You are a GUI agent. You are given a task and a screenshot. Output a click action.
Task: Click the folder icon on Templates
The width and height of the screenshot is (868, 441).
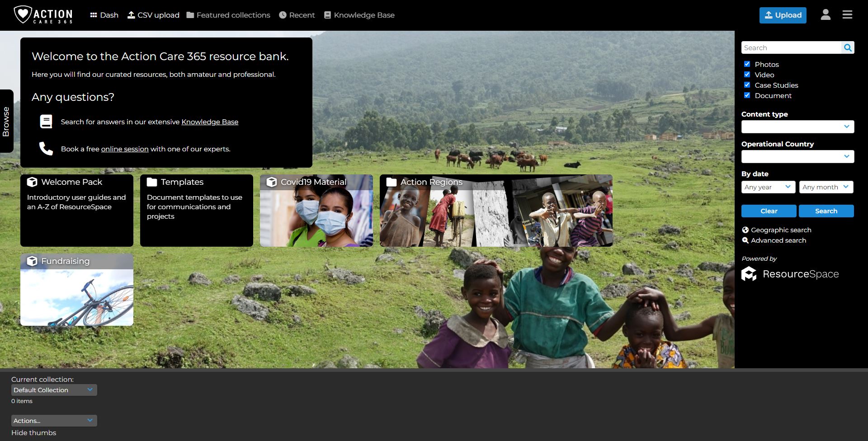pos(152,182)
